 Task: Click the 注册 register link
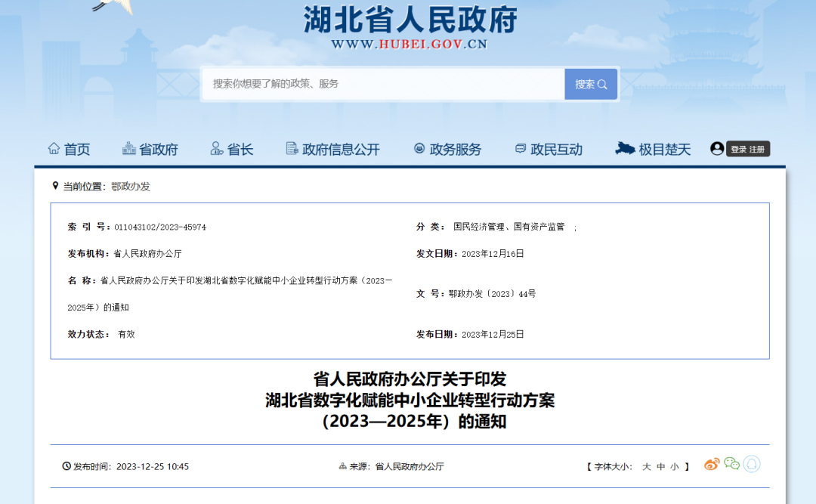tap(757, 150)
